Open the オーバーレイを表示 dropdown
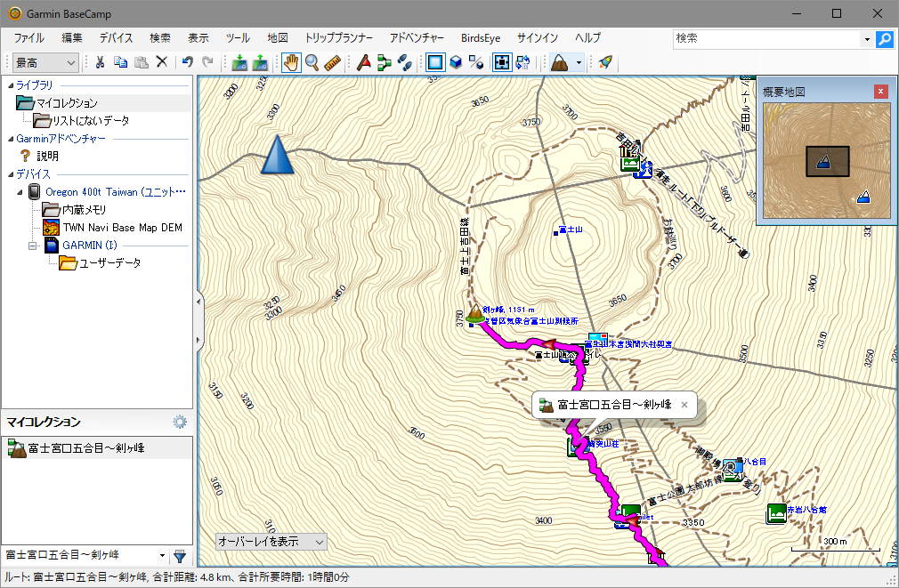Screen dimensions: 899x588 click(x=271, y=542)
